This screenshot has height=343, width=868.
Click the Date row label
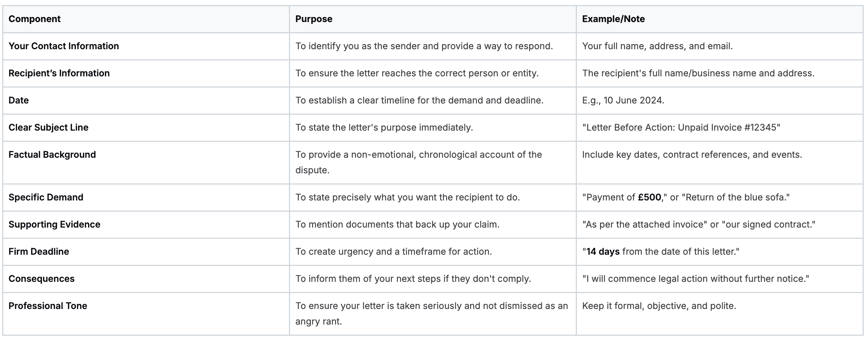18,100
